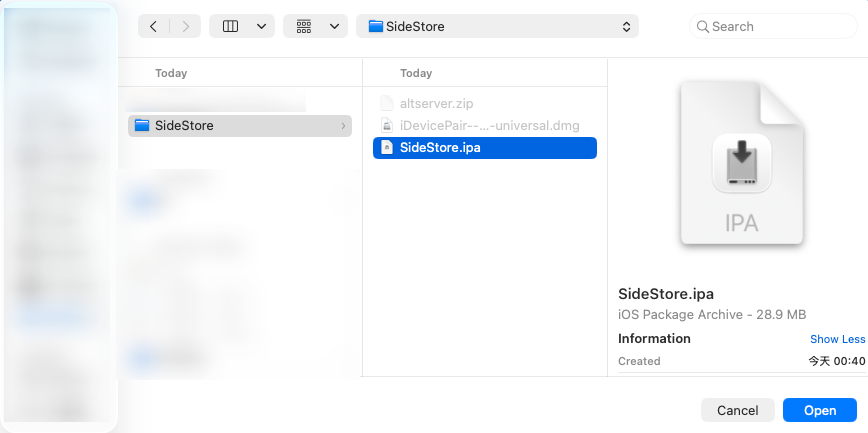868x433 pixels.
Task: Click the Created label in the preview pane
Action: 639,361
